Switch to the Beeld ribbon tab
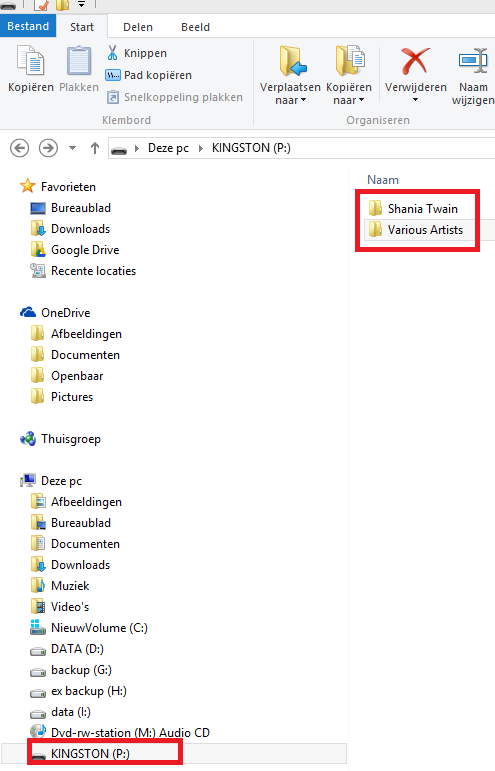 click(x=195, y=27)
